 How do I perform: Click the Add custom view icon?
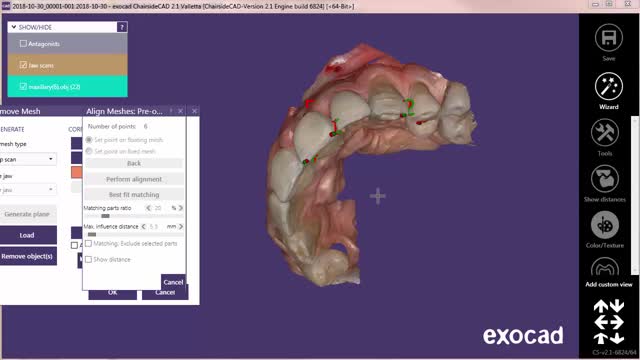point(604,268)
